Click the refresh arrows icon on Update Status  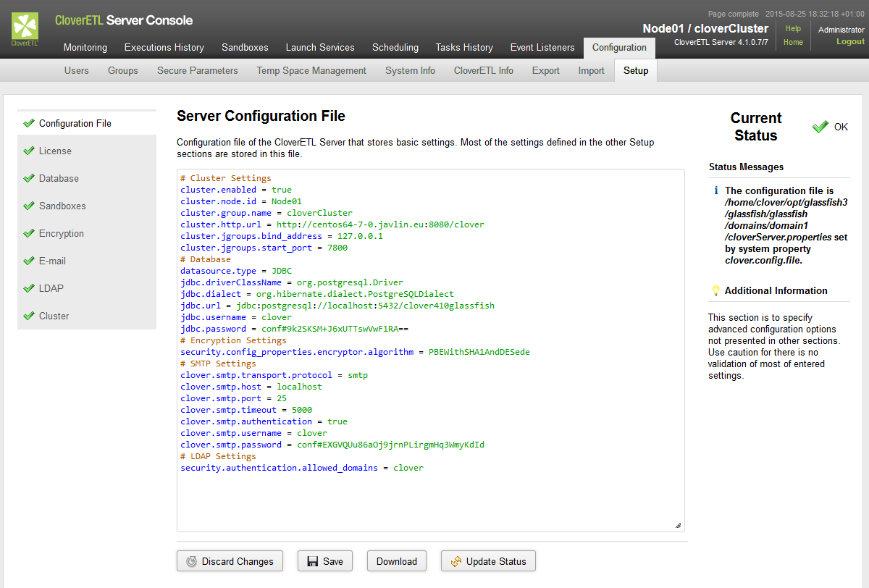(456, 561)
